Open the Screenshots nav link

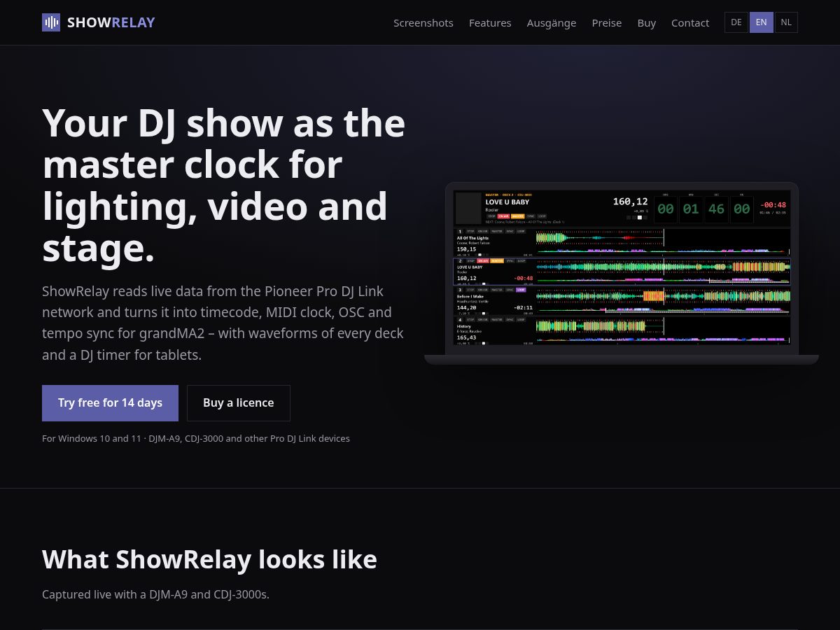coord(423,22)
